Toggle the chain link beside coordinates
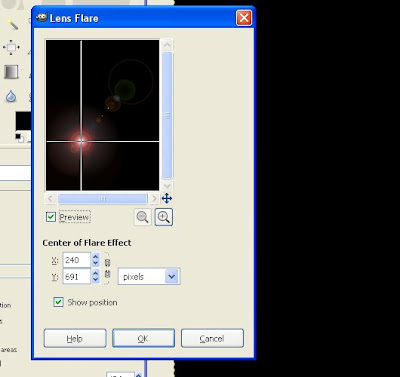 [107, 268]
